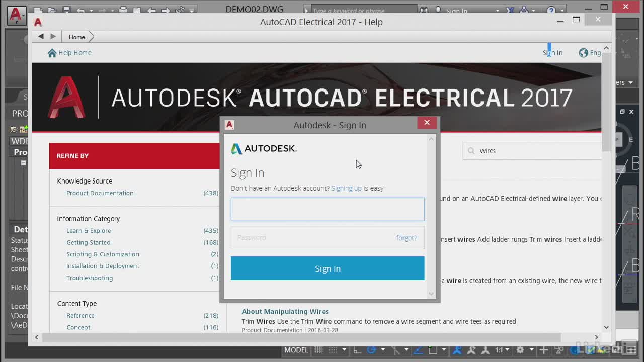
Task: Click MODEL space button in status bar
Action: (x=296, y=350)
